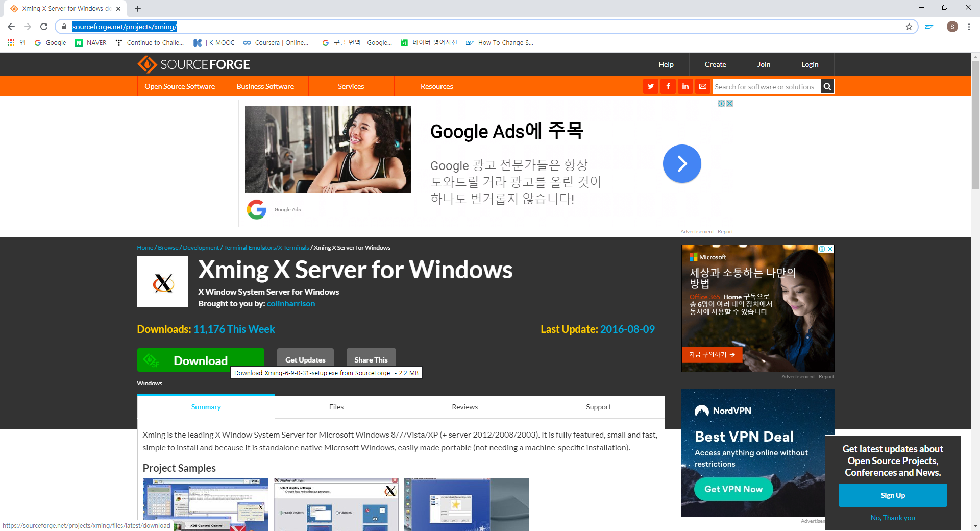Image resolution: width=980 pixels, height=531 pixels.
Task: Open the Display settings sample screenshot
Action: pyautogui.click(x=336, y=504)
